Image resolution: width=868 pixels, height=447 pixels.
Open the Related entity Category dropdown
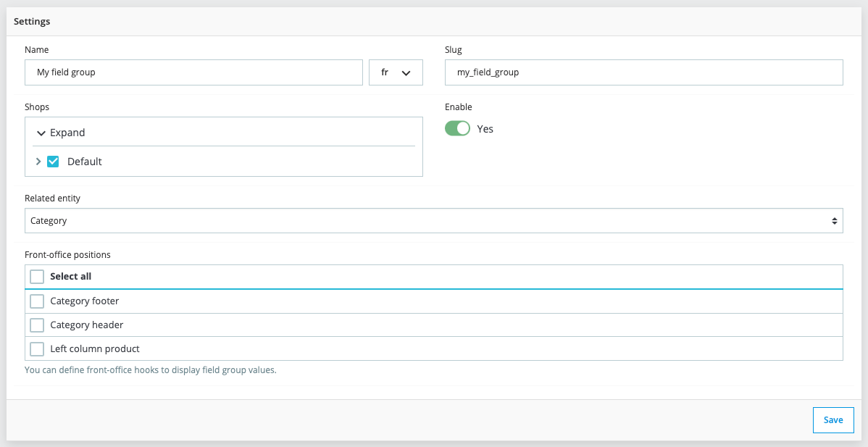(433, 221)
